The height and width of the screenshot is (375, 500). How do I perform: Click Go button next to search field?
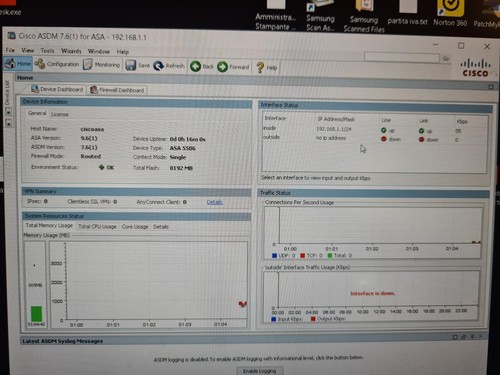(446, 59)
